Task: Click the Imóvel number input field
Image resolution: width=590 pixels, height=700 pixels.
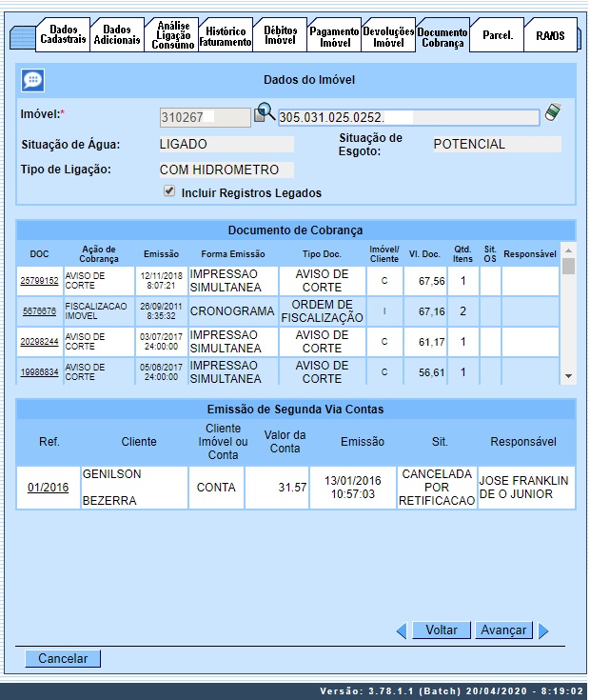Action: (x=205, y=117)
